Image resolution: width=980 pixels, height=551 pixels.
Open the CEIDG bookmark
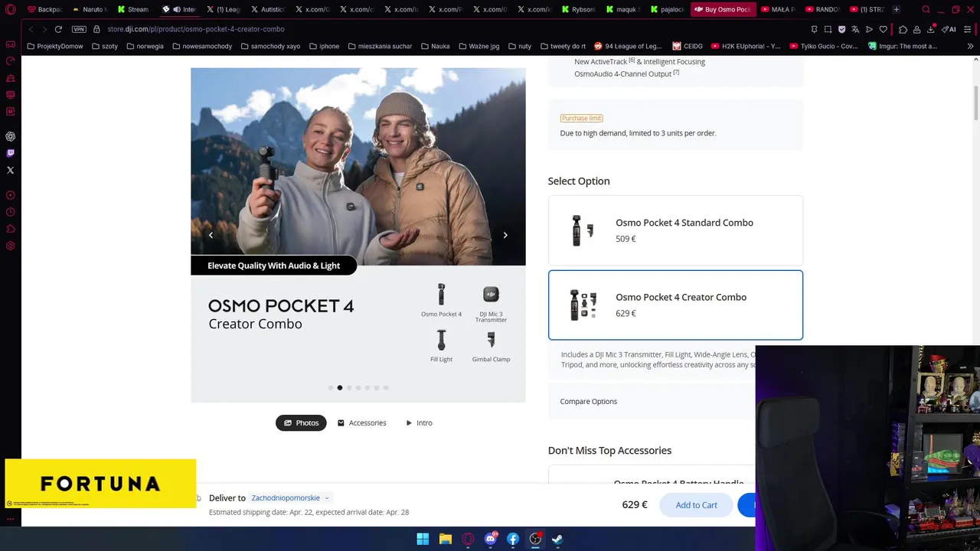coord(688,46)
